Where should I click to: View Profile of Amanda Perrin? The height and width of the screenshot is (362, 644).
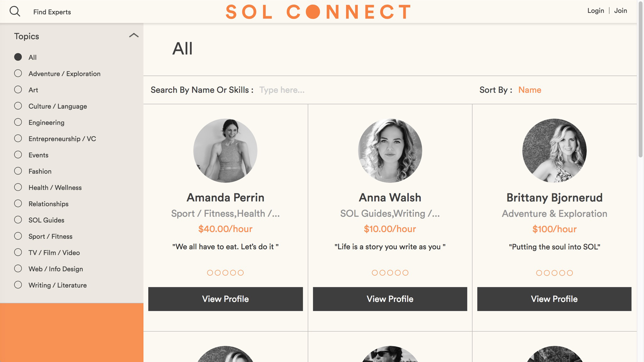[225, 299]
